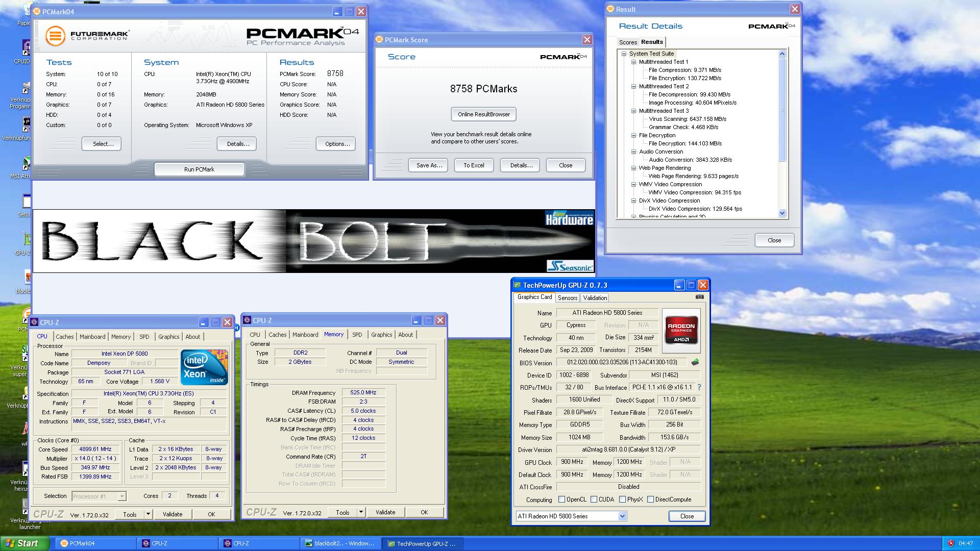Image resolution: width=980 pixels, height=551 pixels.
Task: Open the Tools dropdown arrow in the CPU-Z window showing the Memory tab
Action: pyautogui.click(x=360, y=512)
